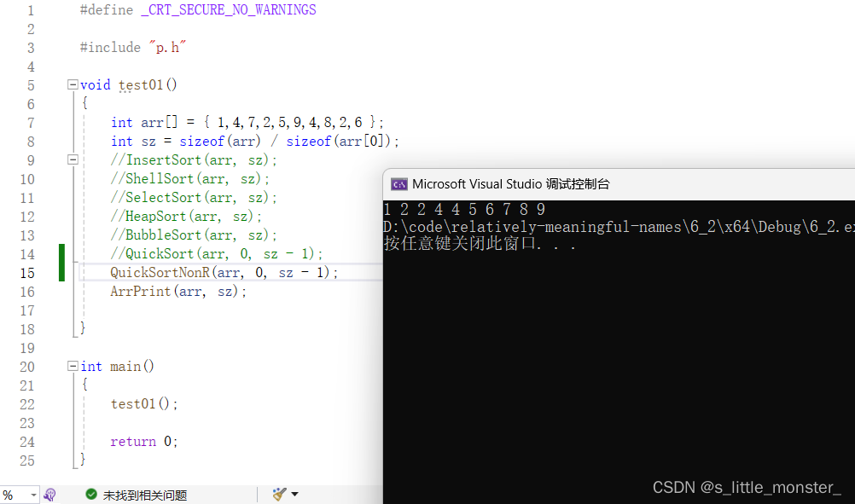Viewport: 855px width, 504px height.
Task: Click the IntelliCode brain icon in status bar
Action: tap(50, 495)
